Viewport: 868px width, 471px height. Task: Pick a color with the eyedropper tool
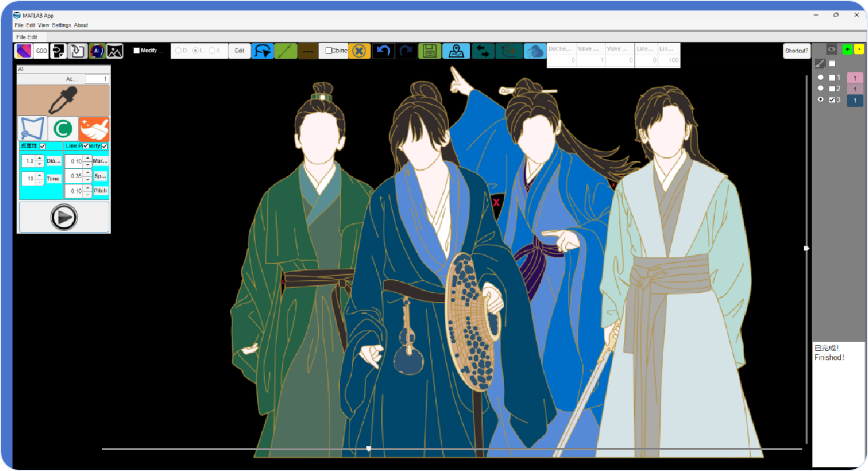(x=63, y=100)
